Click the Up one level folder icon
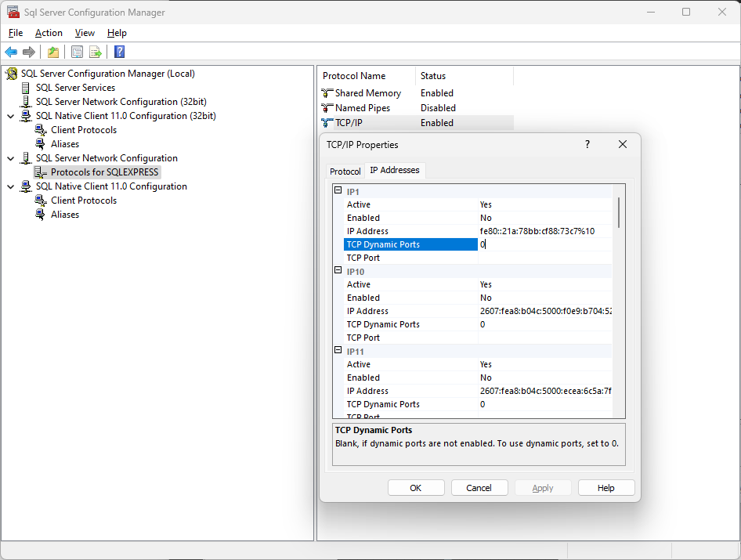The width and height of the screenshot is (741, 560). click(x=53, y=52)
